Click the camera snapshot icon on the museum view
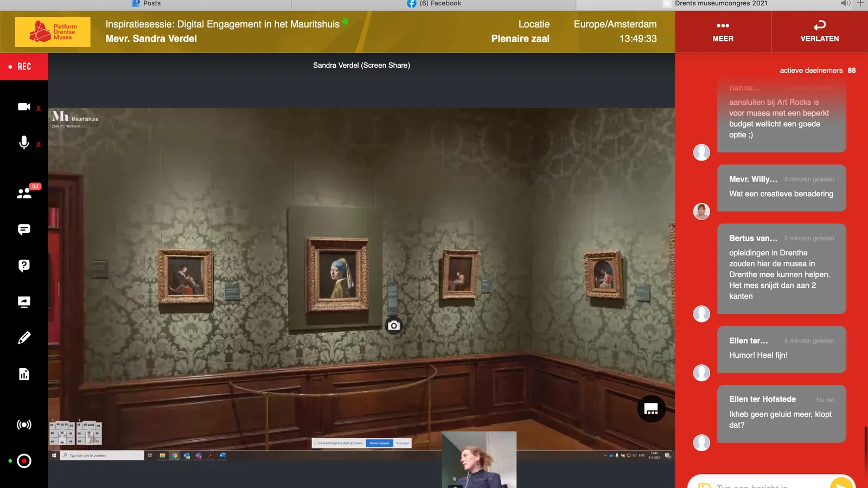The image size is (868, 488). 393,325
